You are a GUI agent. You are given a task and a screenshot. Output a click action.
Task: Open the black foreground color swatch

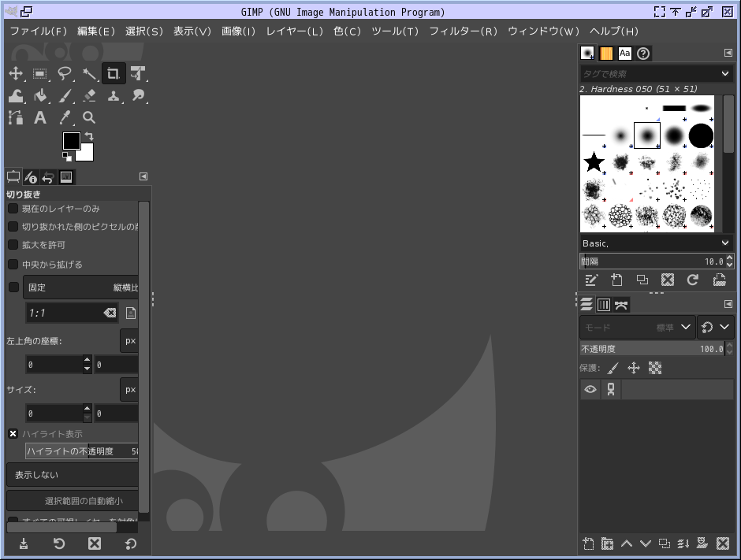(x=72, y=141)
